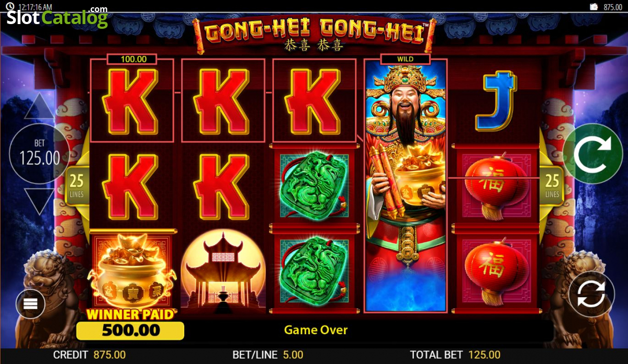628x364 pixels.
Task: Click the wallet icon by 875.00
Action: (x=594, y=7)
